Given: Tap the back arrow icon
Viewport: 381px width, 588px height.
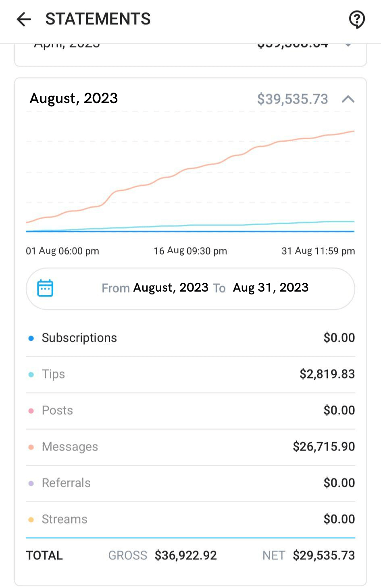Looking at the screenshot, I should pos(24,19).
